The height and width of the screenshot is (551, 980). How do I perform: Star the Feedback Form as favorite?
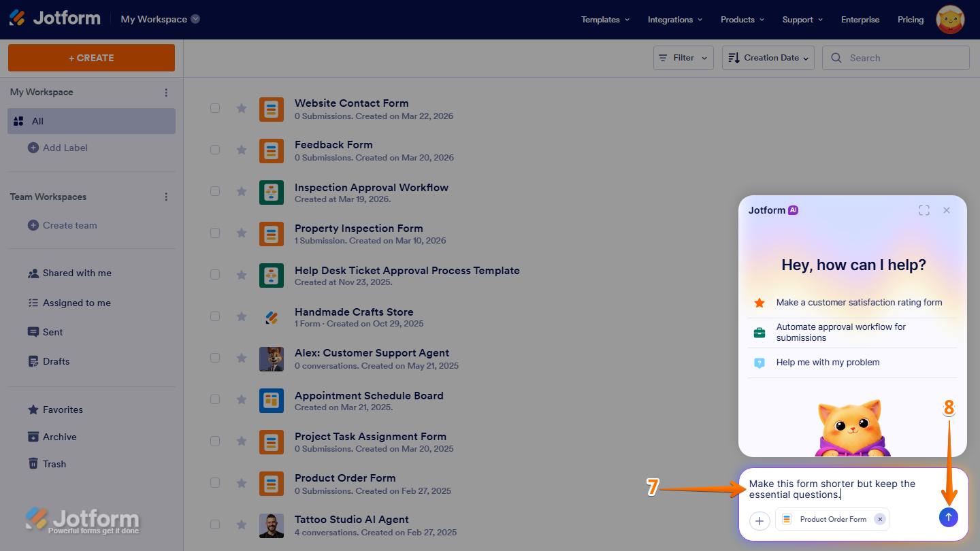click(241, 150)
